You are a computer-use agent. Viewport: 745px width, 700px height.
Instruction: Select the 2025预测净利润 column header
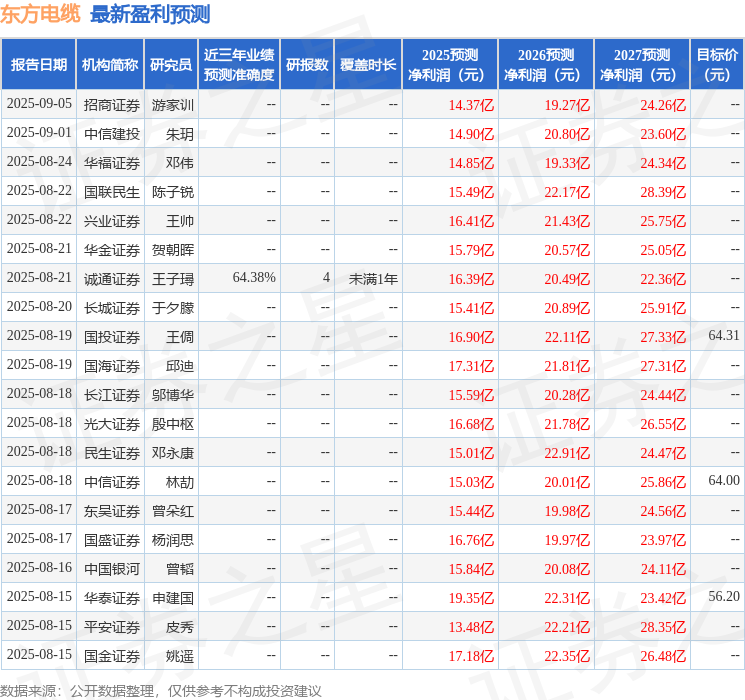450,65
